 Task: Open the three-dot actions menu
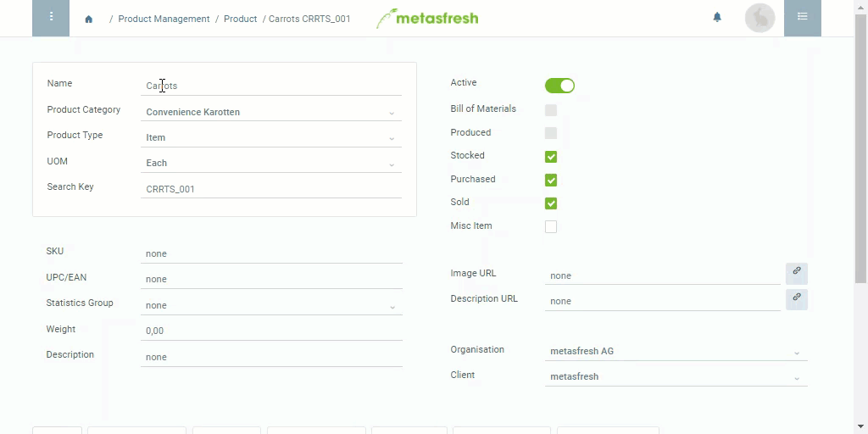click(x=51, y=17)
